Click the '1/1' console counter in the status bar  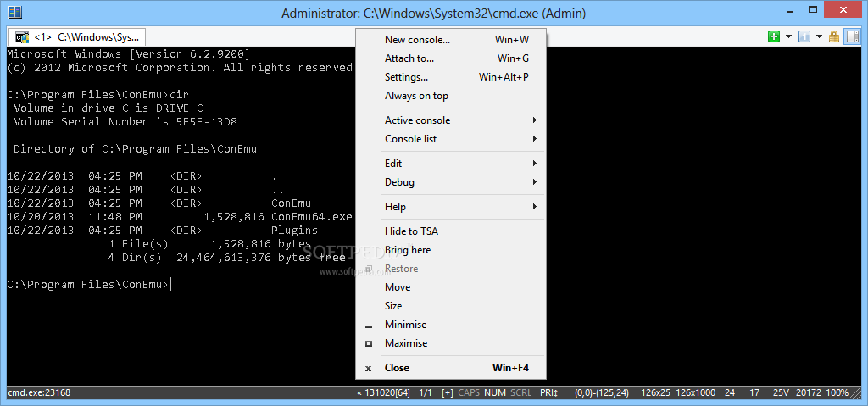tap(426, 392)
